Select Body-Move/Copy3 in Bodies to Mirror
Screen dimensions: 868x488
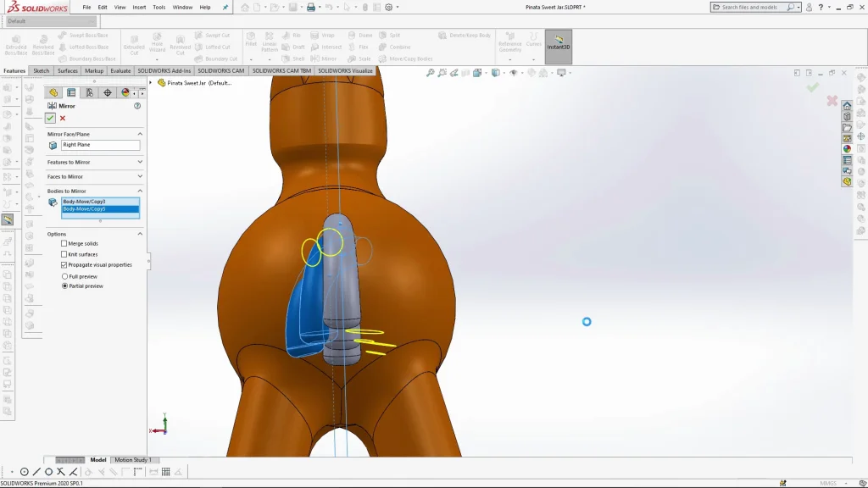click(85, 202)
